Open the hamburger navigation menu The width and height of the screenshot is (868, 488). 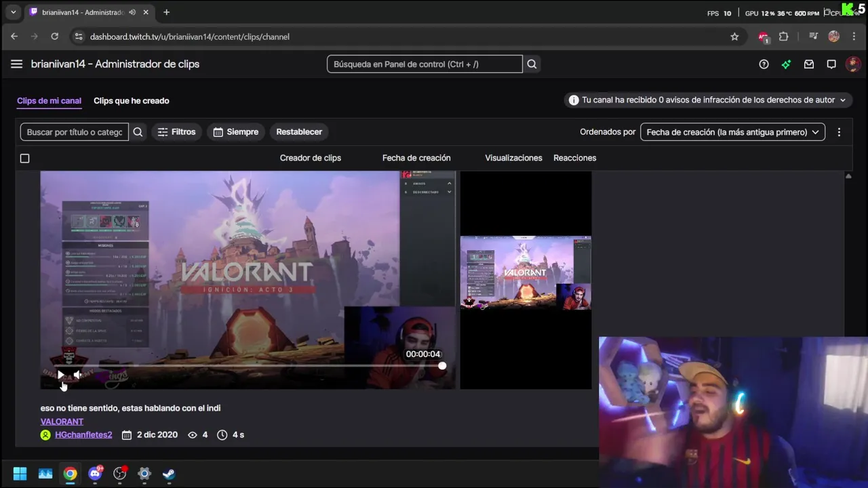click(16, 64)
